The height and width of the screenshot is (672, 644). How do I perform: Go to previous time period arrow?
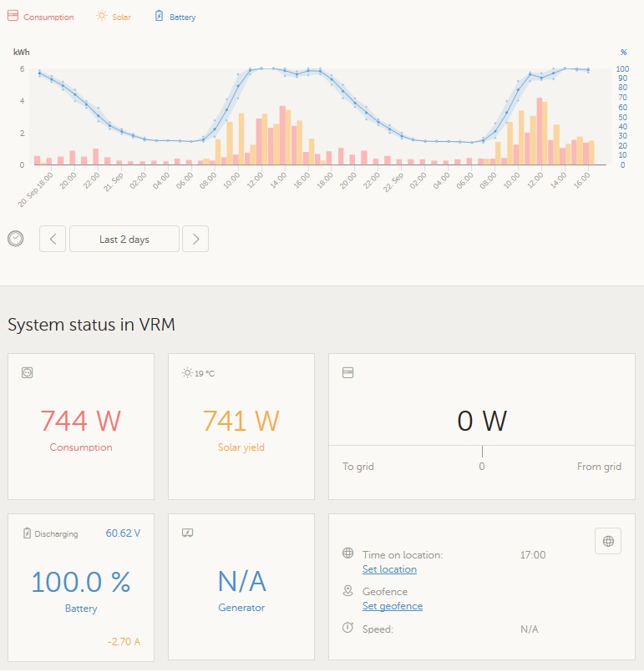[x=53, y=239]
